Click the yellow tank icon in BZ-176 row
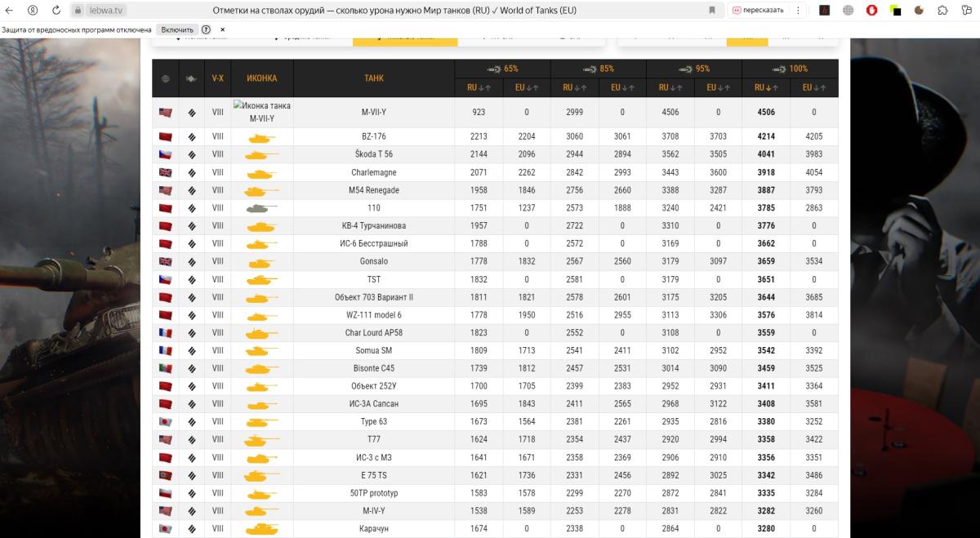The image size is (980, 538). tap(262, 137)
